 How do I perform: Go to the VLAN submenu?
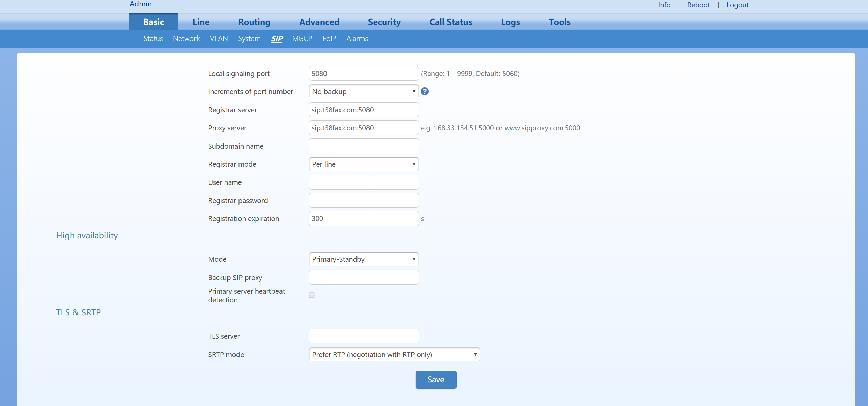pyautogui.click(x=219, y=38)
